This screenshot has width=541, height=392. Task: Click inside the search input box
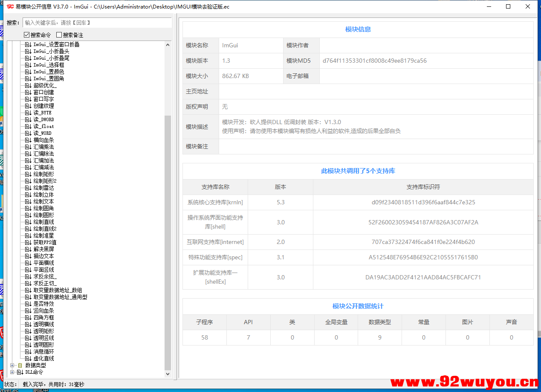click(x=96, y=23)
